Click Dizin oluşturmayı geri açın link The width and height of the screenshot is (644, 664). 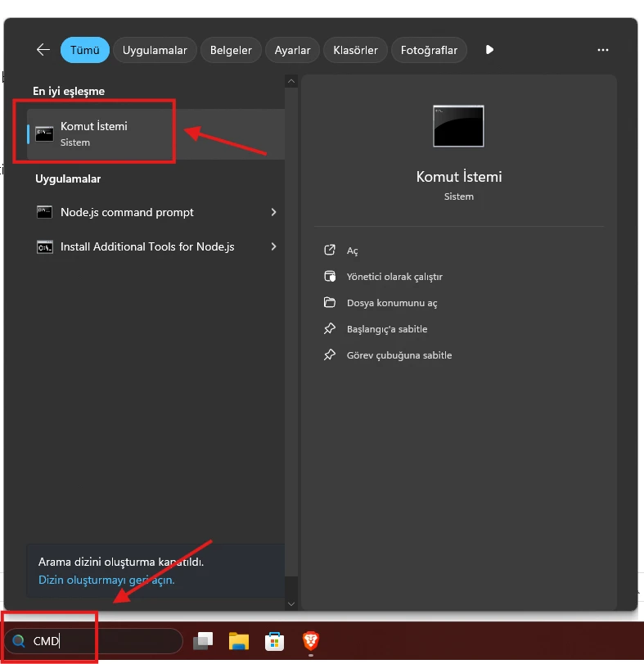click(x=106, y=580)
